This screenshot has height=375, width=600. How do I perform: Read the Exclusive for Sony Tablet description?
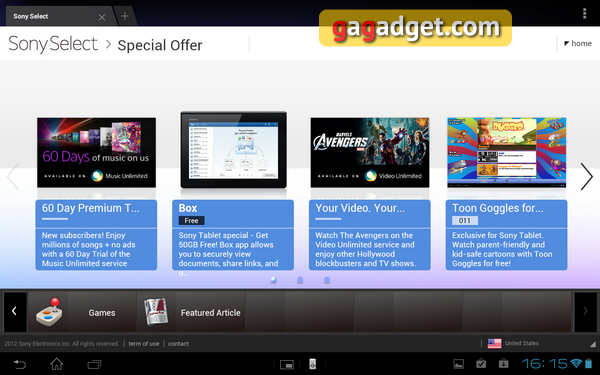coord(502,249)
